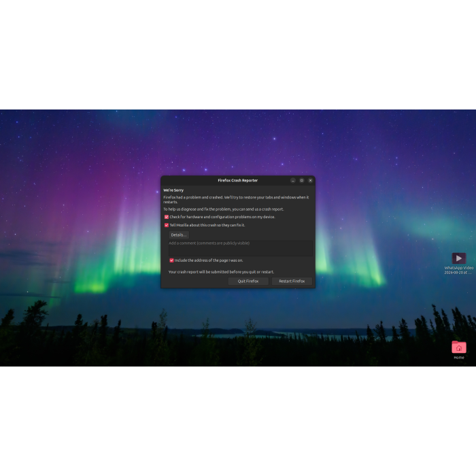Focus the Add a comment text box

pos(241,248)
